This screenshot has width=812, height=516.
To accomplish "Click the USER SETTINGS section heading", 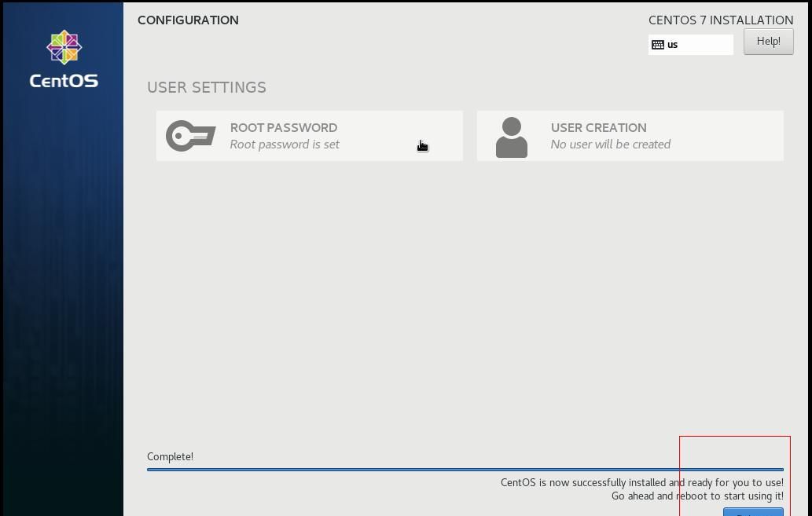I will (207, 87).
